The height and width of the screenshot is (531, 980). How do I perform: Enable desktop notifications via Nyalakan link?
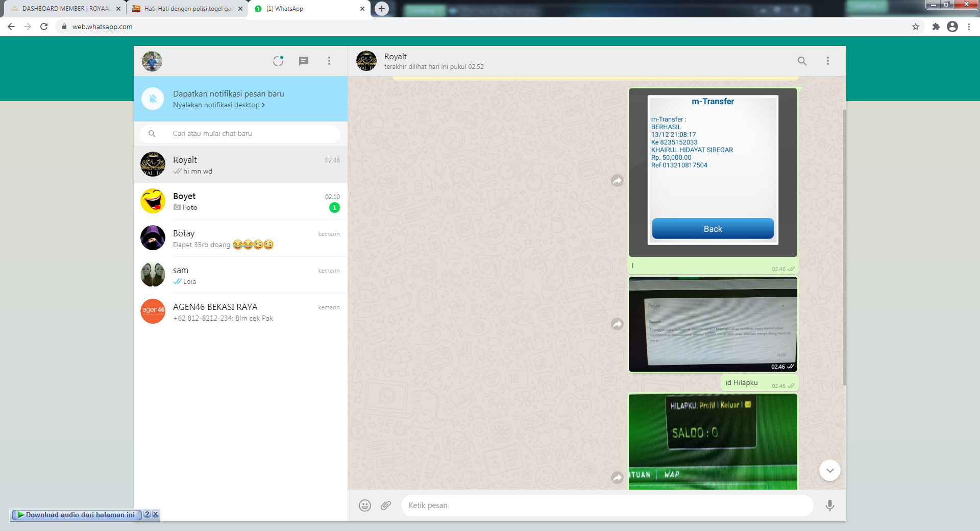coord(218,105)
